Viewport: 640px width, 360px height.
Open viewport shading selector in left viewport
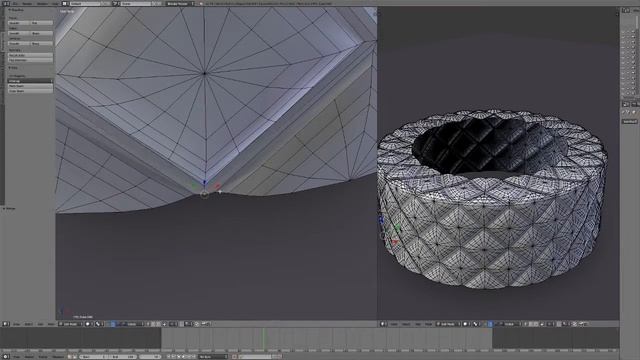click(x=88, y=324)
